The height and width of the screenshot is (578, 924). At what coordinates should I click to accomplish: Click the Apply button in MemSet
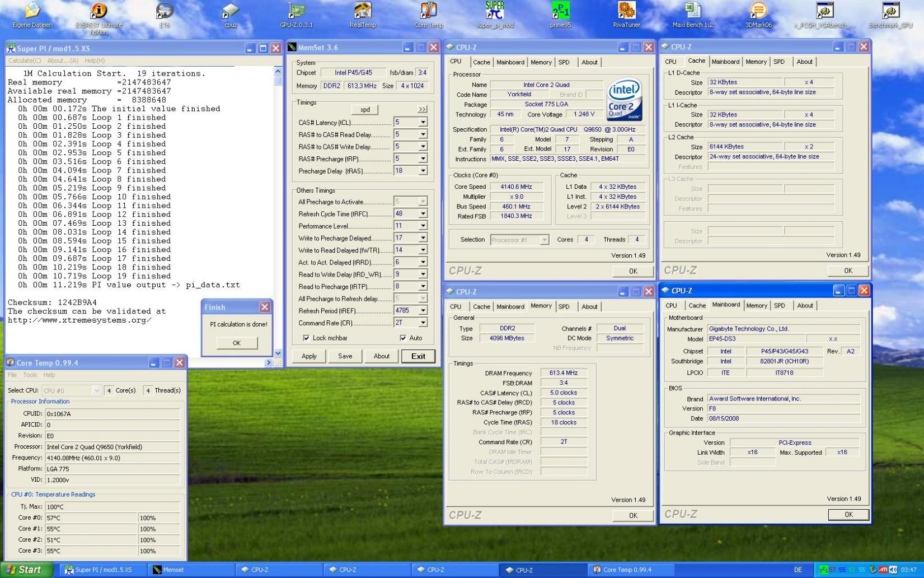(309, 356)
